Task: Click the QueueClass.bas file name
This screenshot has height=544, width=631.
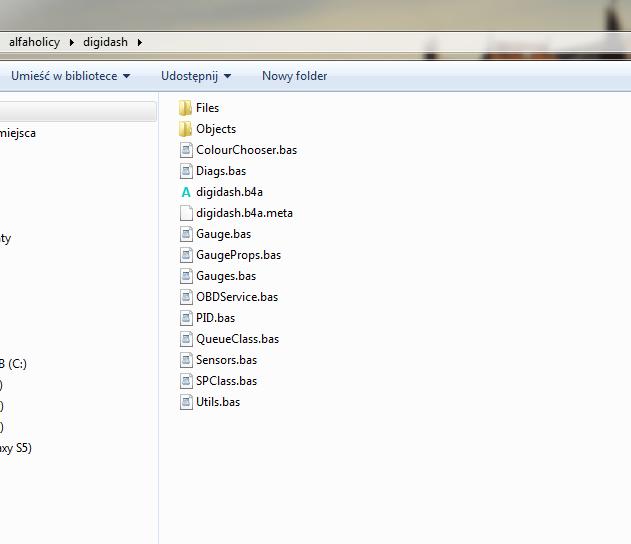Action: (237, 339)
